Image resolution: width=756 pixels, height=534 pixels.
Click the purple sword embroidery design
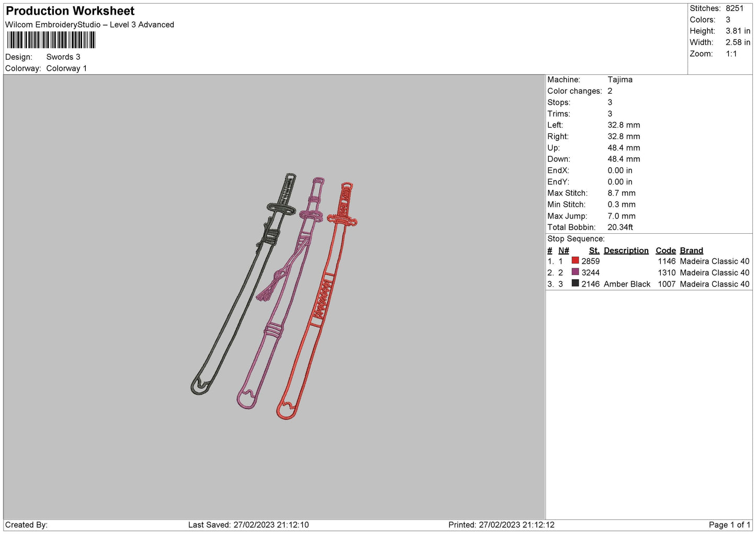click(280, 293)
